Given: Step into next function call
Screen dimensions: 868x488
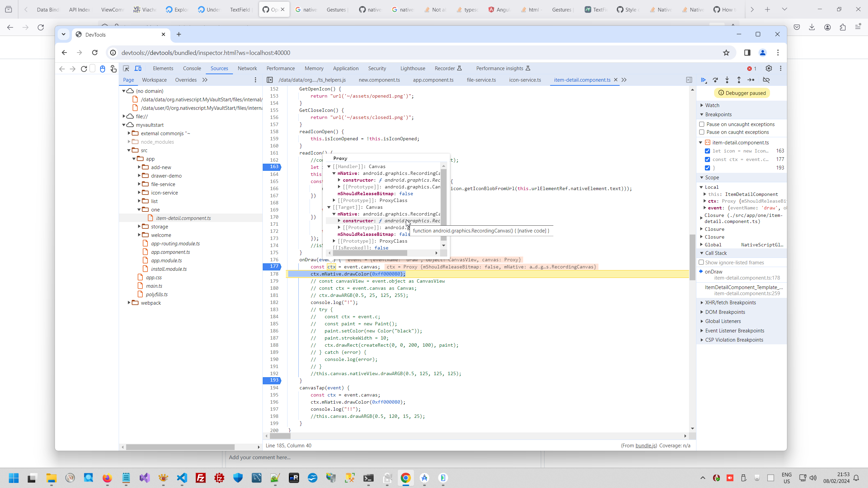Looking at the screenshot, I should click(727, 80).
